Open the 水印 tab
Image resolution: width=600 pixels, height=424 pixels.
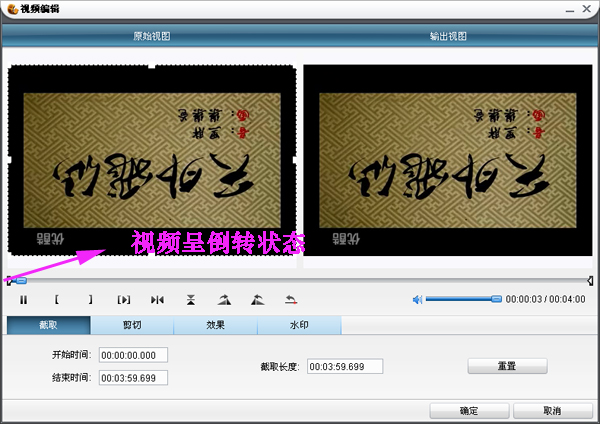tap(299, 325)
